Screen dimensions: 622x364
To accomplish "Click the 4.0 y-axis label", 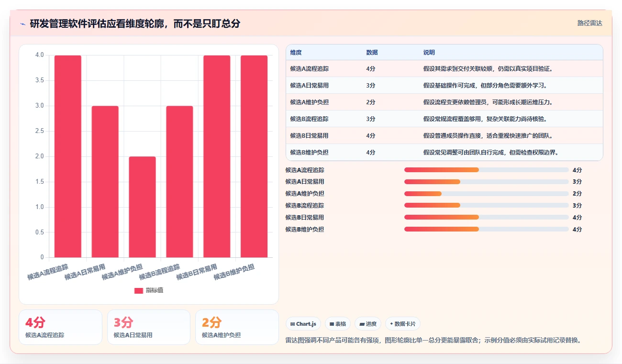I will click(x=40, y=55).
